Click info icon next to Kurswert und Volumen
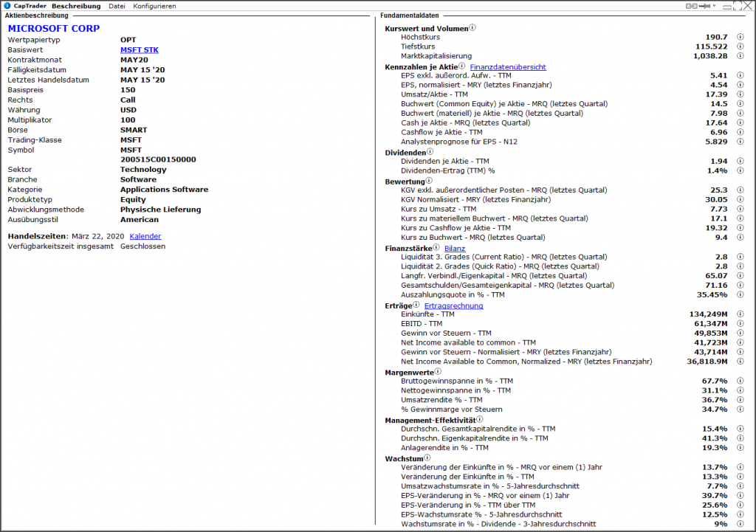The width and height of the screenshot is (756, 532). click(472, 27)
